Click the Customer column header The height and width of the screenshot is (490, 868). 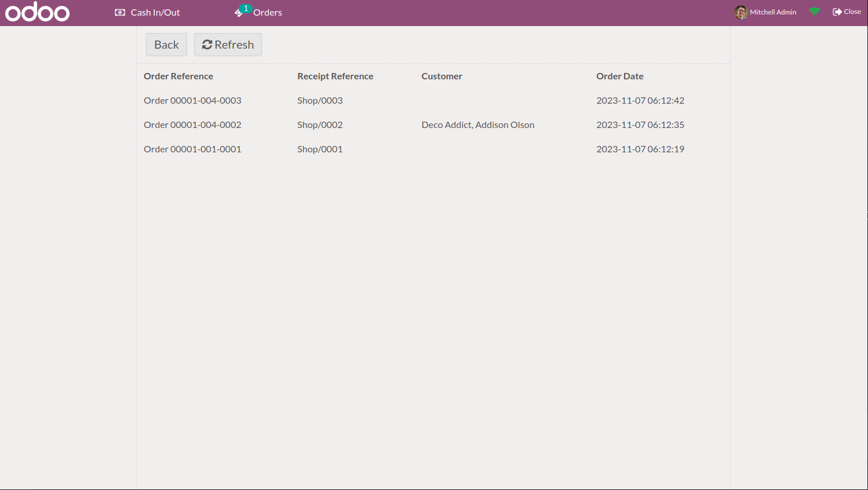tap(442, 76)
